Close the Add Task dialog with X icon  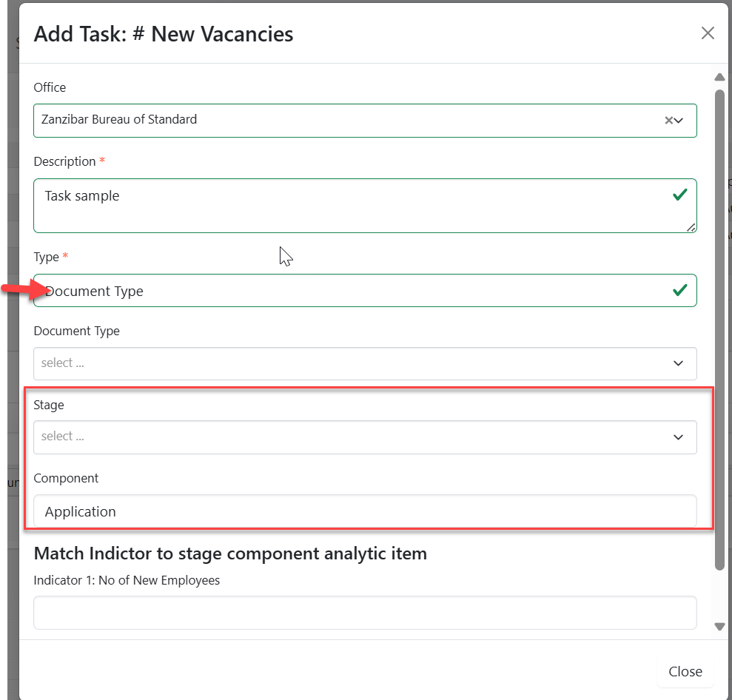coord(708,33)
